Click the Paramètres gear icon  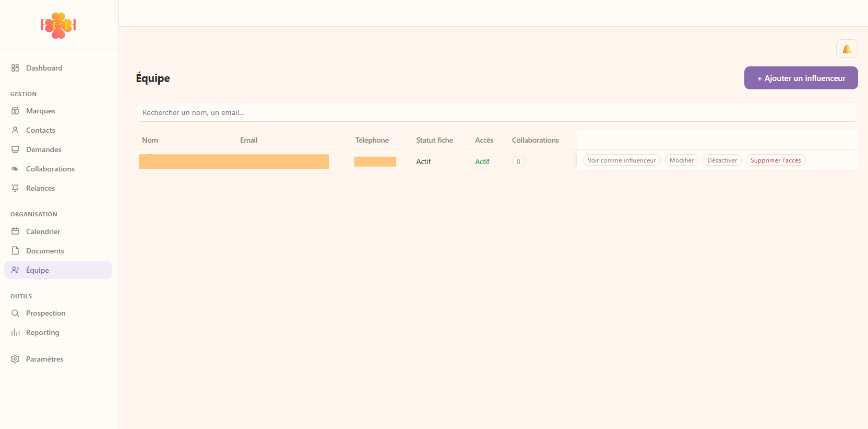click(x=15, y=359)
